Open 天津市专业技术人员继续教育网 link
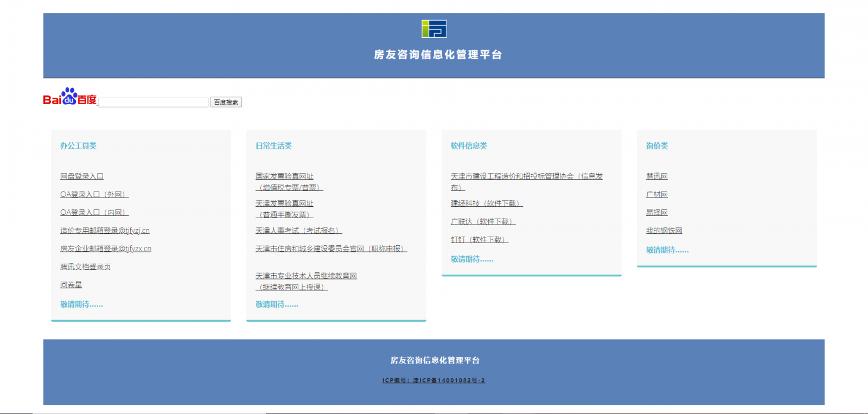 click(x=306, y=276)
